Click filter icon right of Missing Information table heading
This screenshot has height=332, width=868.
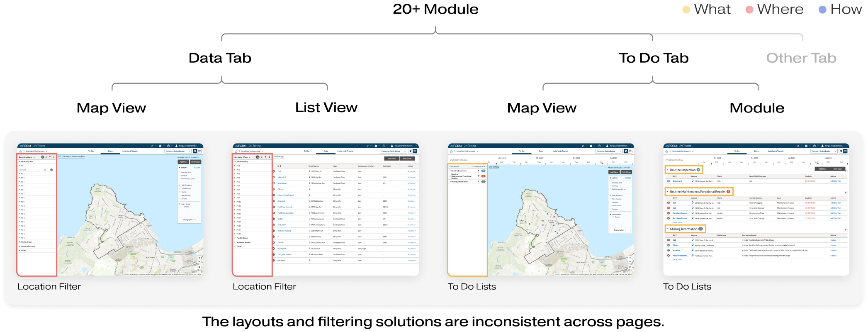click(x=845, y=230)
